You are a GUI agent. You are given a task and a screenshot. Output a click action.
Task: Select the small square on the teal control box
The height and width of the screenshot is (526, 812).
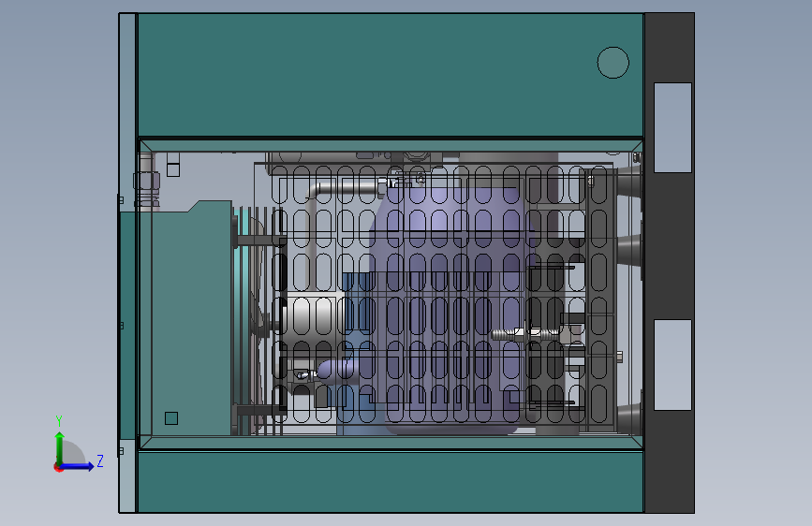[171, 418]
